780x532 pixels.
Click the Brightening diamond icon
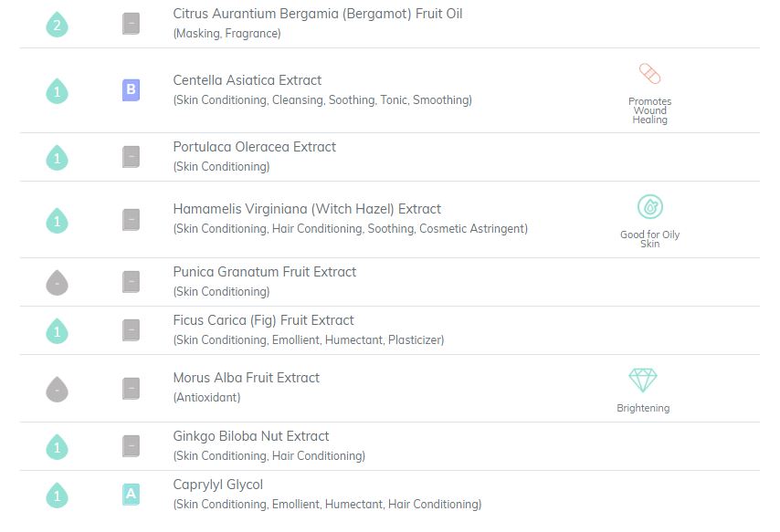tap(643, 381)
